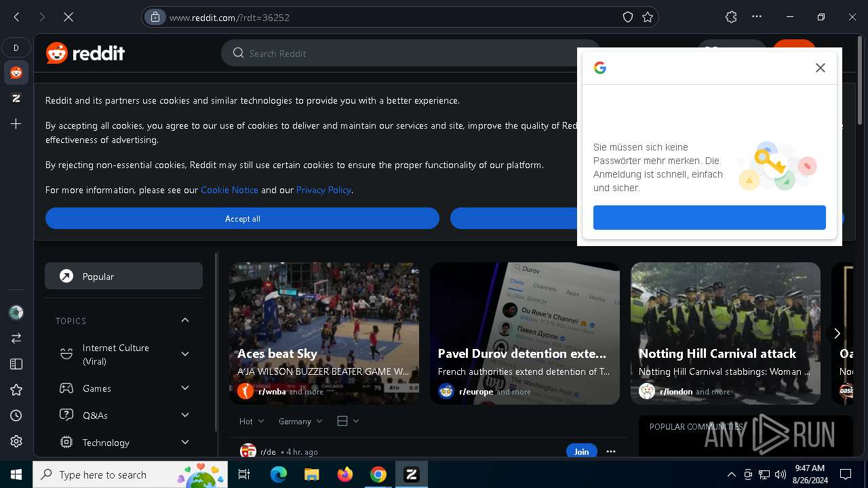The width and height of the screenshot is (868, 488).
Task: Select Popular in the left navigation
Action: point(123,276)
